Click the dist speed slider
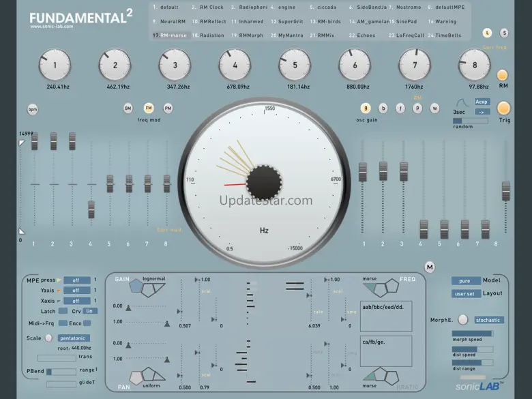Screen dimensions: 532x399 (473, 349)
